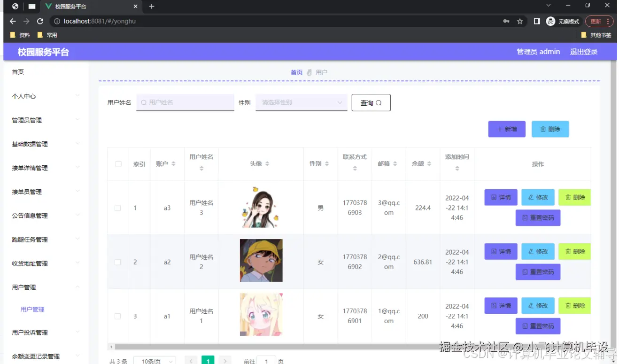Sort the 余额 column
Screen dimensions: 619x364
pyautogui.click(x=429, y=164)
